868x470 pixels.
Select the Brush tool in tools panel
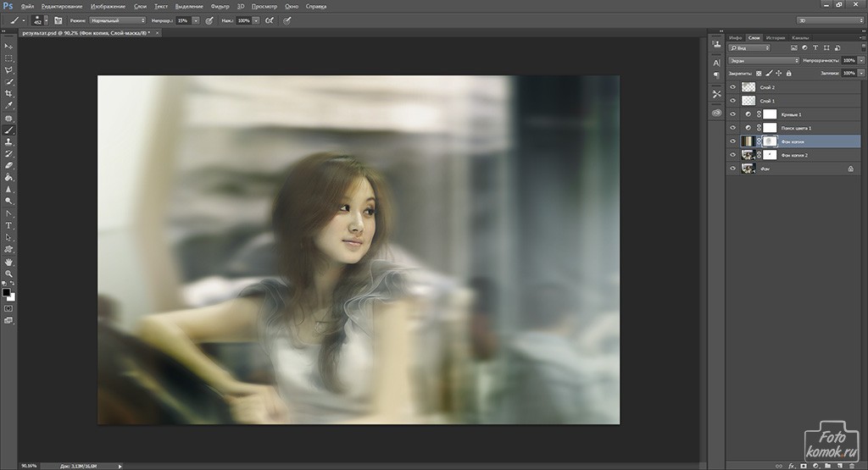click(x=8, y=130)
